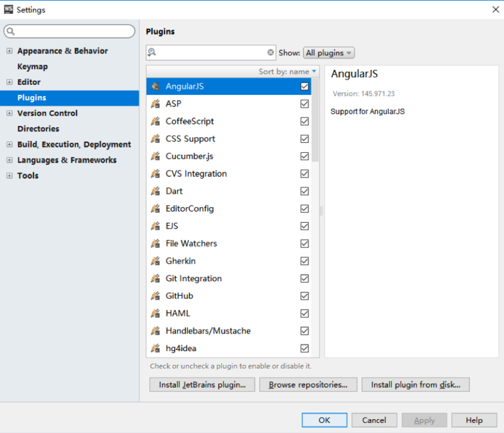The width and height of the screenshot is (504, 433).
Task: Clear the plugin search field with the clear icon
Action: tap(271, 52)
